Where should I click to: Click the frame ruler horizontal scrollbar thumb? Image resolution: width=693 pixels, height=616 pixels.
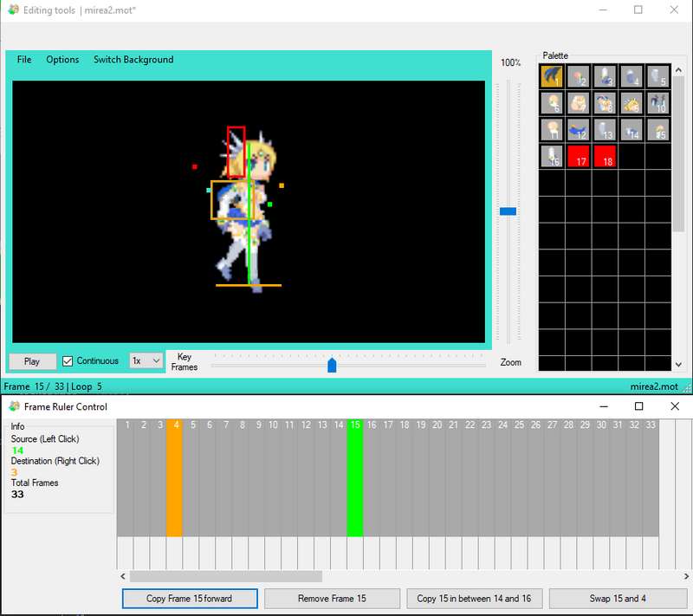226,576
